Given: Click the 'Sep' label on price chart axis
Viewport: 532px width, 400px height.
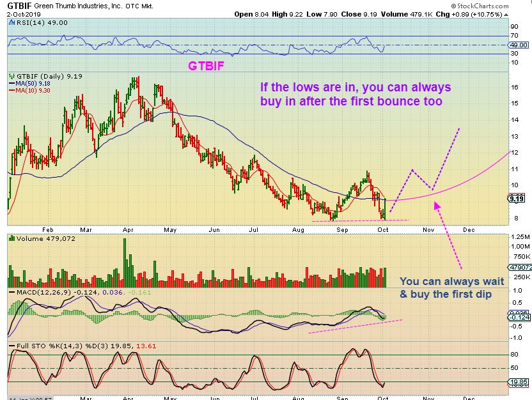Looking at the screenshot, I should pos(342,230).
